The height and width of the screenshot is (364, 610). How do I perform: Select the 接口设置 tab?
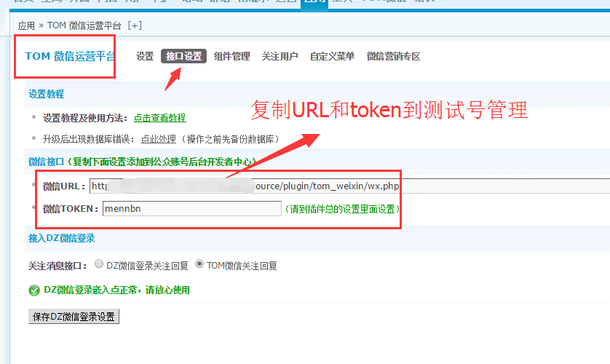click(183, 56)
